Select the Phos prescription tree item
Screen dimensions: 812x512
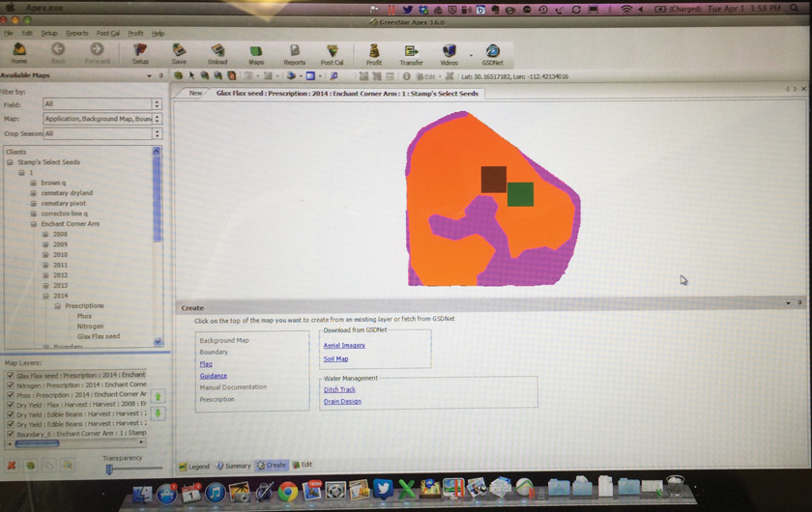pos(84,316)
